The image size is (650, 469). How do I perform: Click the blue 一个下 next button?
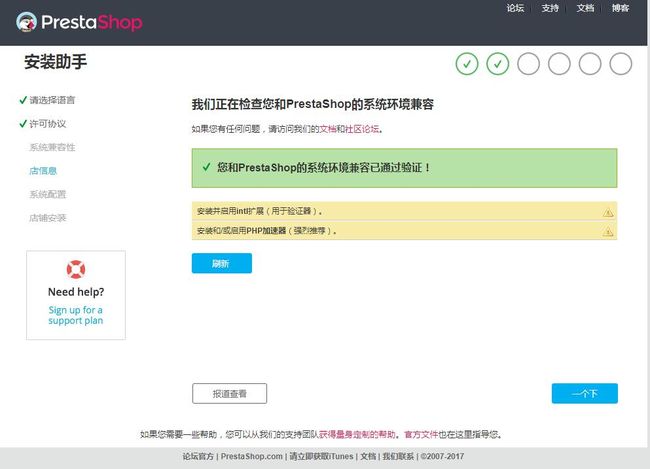[x=585, y=394]
